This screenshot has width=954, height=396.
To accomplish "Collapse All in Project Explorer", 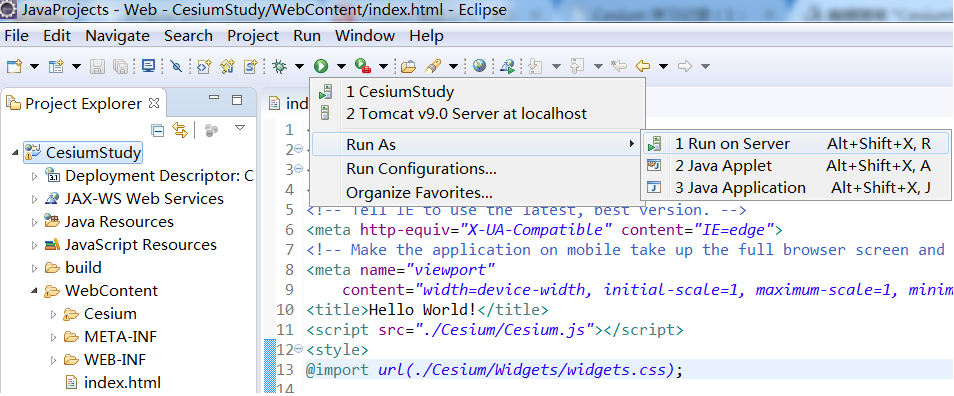I will coord(158,130).
